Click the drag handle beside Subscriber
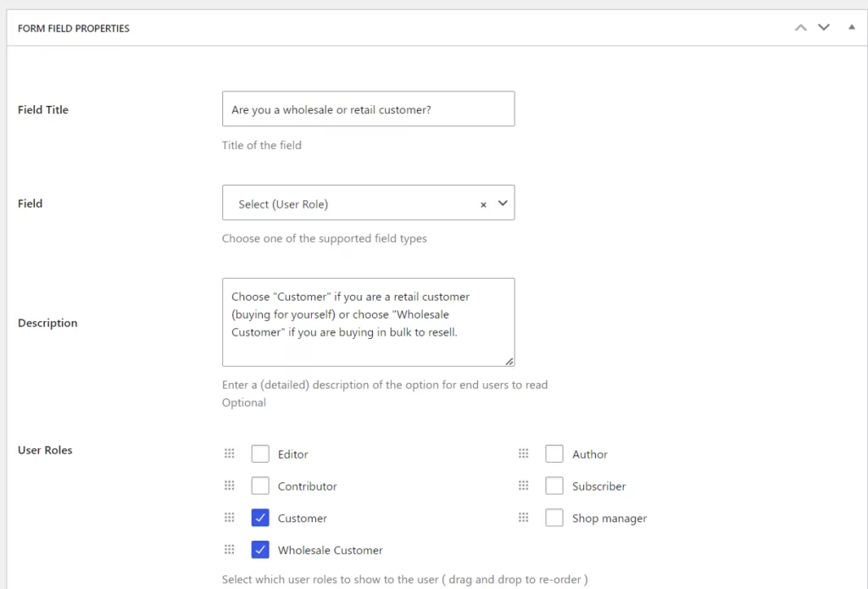The width and height of the screenshot is (868, 589). click(523, 486)
